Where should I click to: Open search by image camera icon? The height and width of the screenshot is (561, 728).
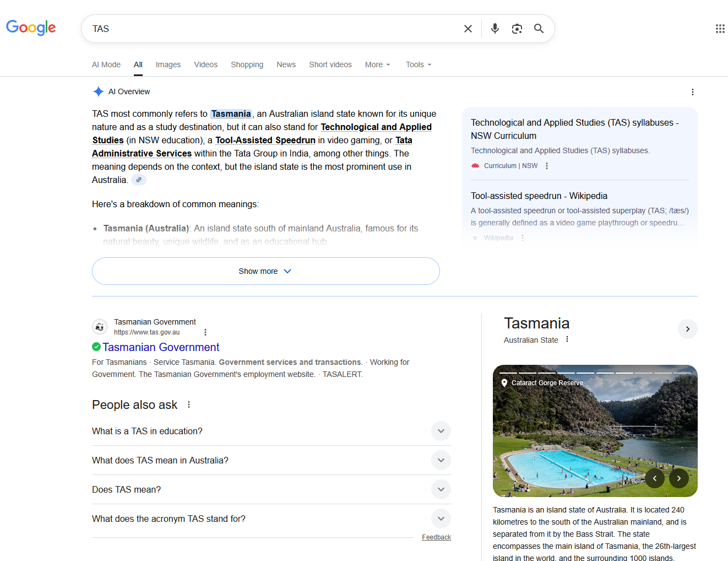(x=517, y=29)
